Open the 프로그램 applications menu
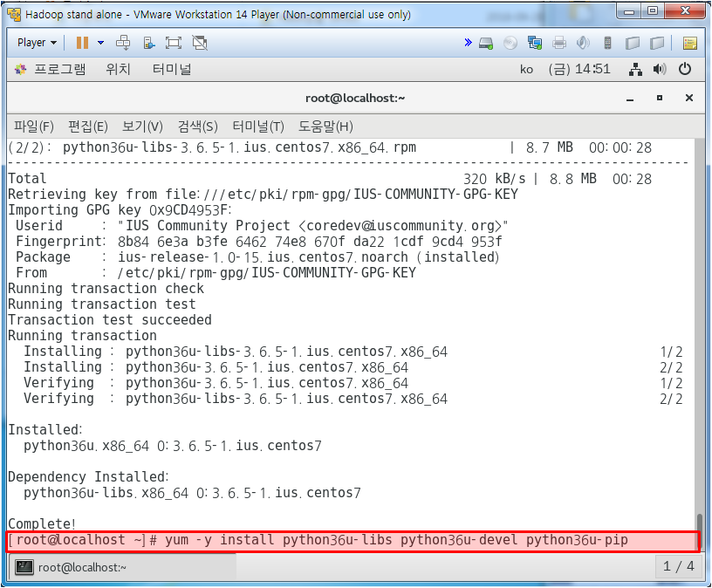The image size is (712, 588). pos(59,69)
